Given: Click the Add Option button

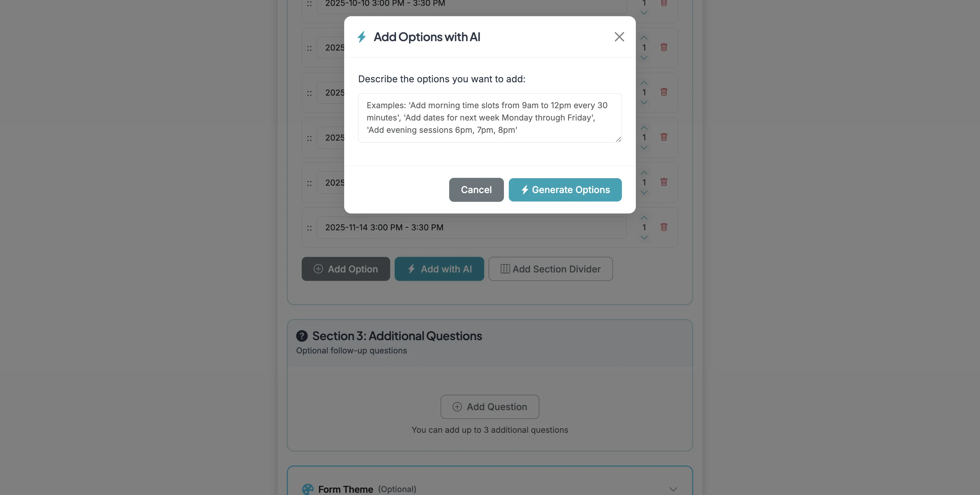Looking at the screenshot, I should coord(345,269).
